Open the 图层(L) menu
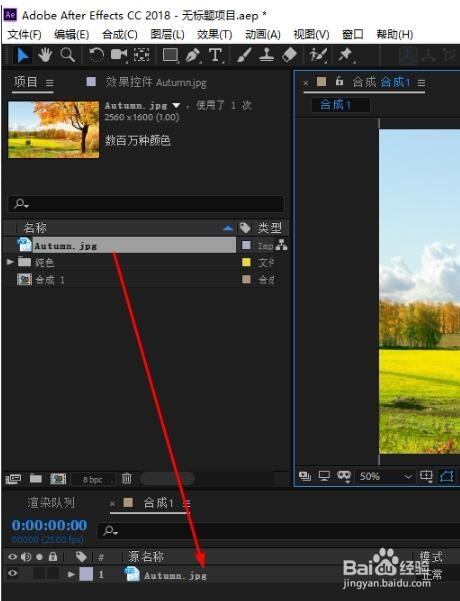The width and height of the screenshot is (460, 601). (x=168, y=34)
